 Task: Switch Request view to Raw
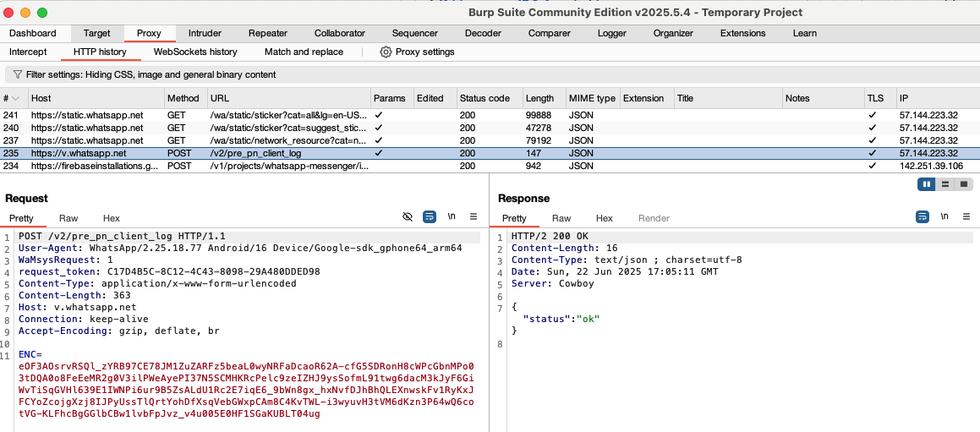(x=68, y=218)
